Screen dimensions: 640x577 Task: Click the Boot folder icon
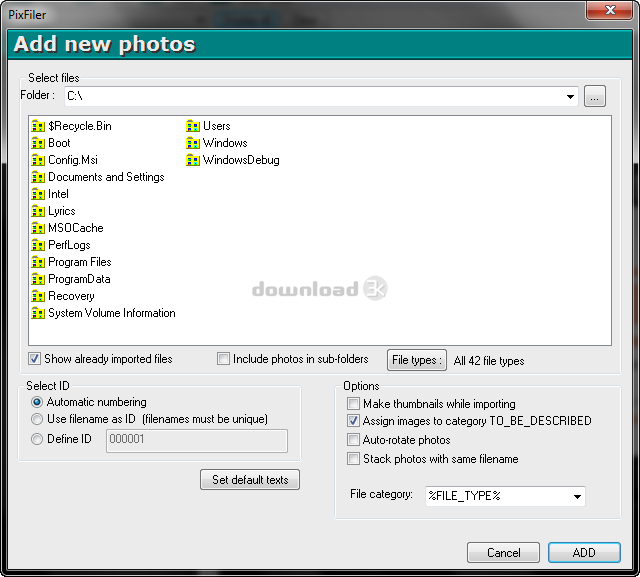(38, 143)
